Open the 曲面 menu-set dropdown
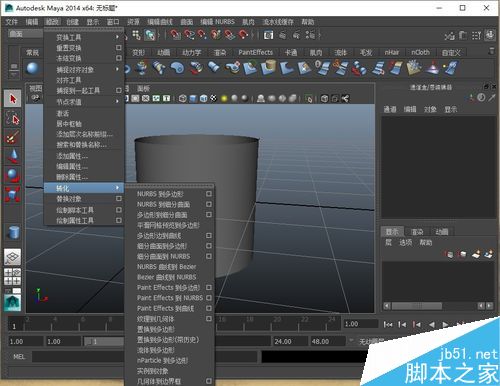 coord(25,33)
